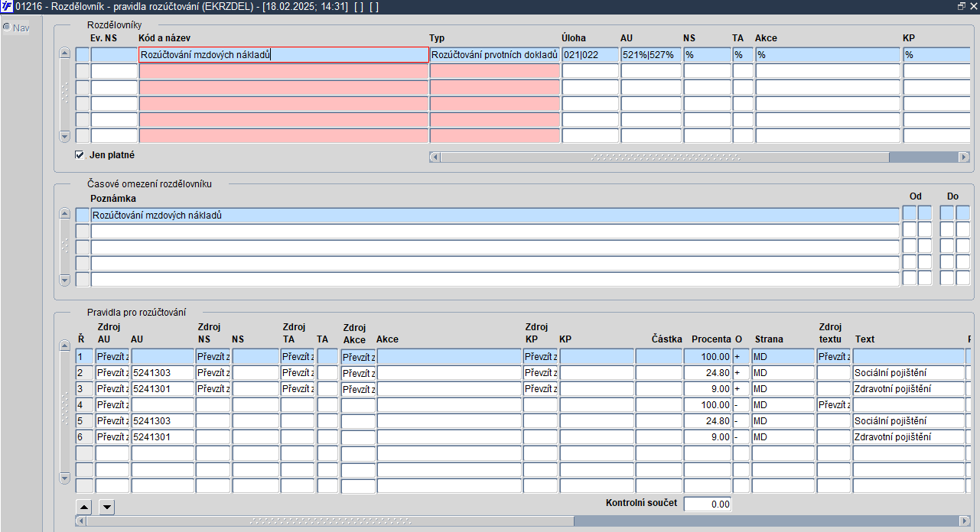
Task: Click the move-up triangle button below rules
Action: [85, 507]
